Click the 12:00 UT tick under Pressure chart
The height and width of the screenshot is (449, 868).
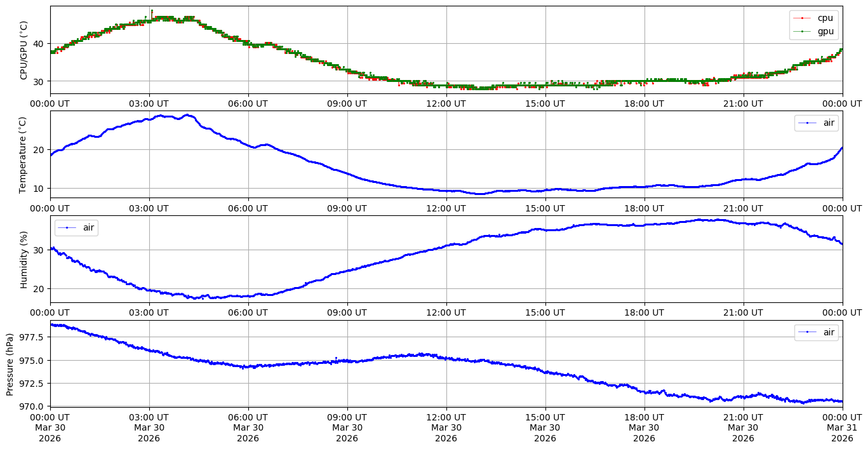[x=446, y=417]
